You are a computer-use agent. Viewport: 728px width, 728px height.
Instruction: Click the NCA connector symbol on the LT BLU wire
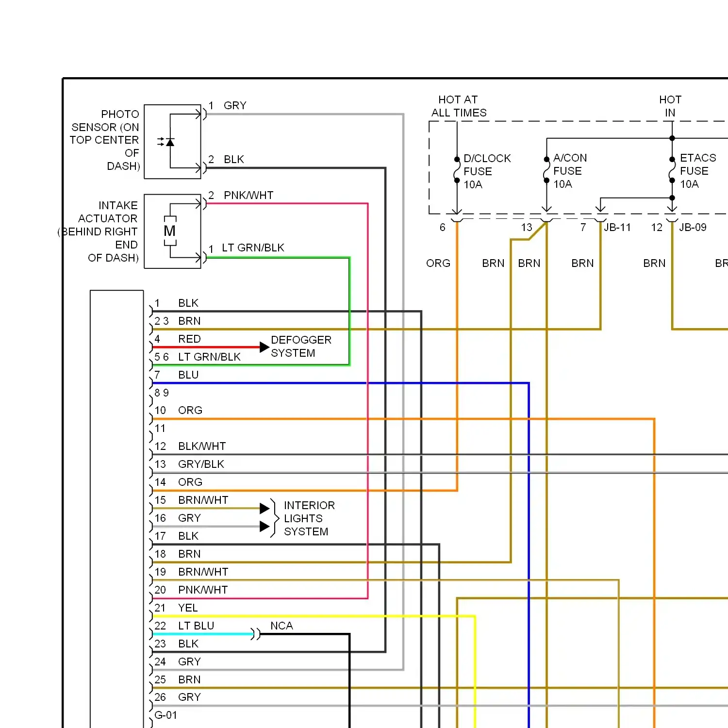click(x=256, y=634)
